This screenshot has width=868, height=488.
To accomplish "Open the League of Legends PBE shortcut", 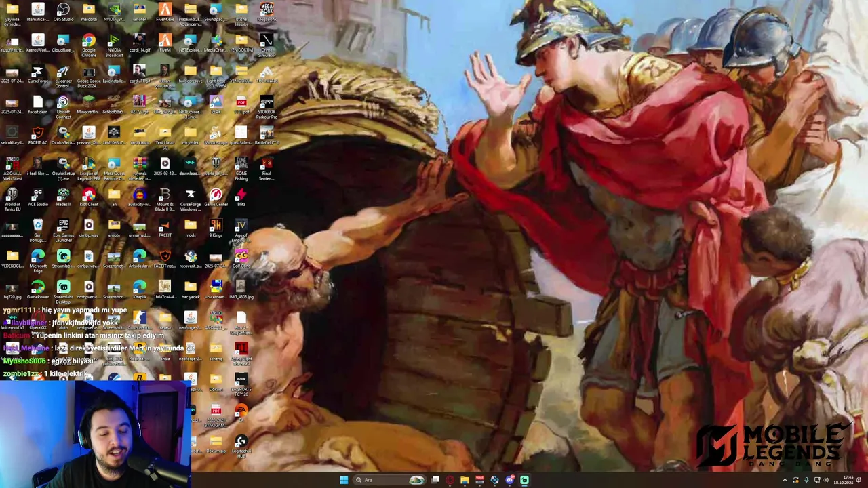I will [x=89, y=169].
